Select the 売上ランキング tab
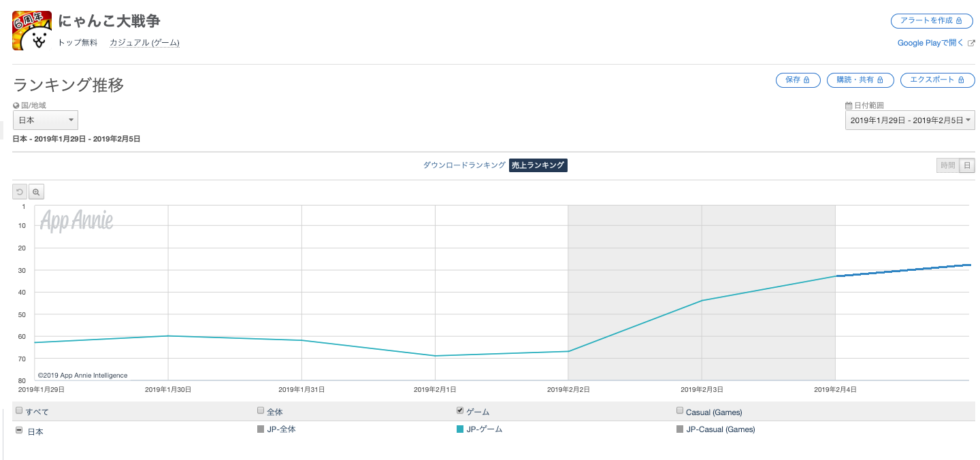This screenshot has height=460, width=980. click(x=538, y=165)
